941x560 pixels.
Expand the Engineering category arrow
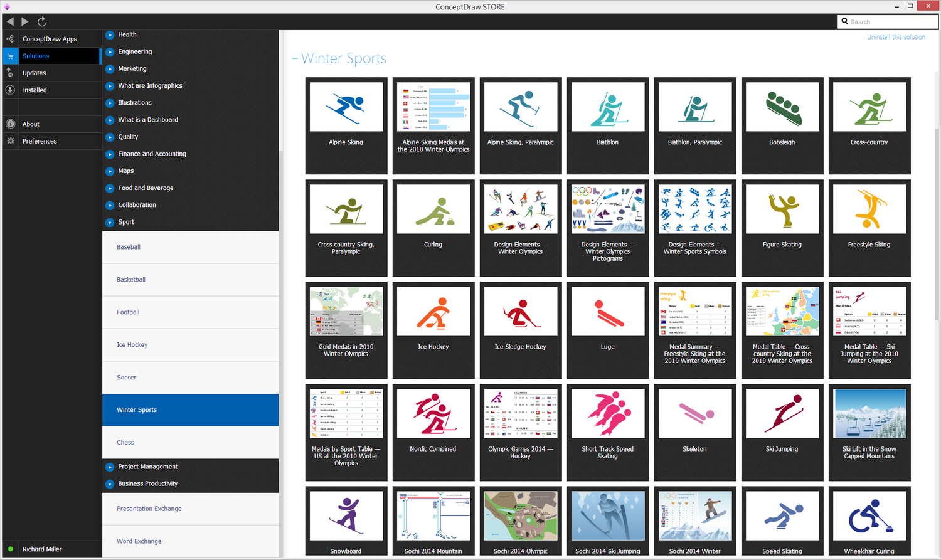(110, 52)
